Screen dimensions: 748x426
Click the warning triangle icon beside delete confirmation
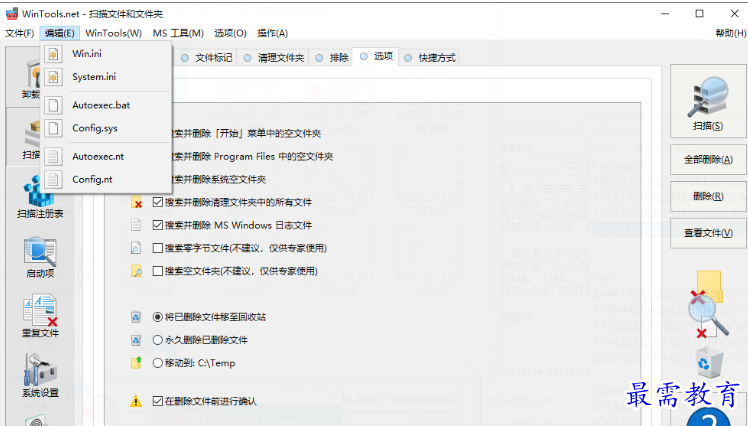pos(136,401)
